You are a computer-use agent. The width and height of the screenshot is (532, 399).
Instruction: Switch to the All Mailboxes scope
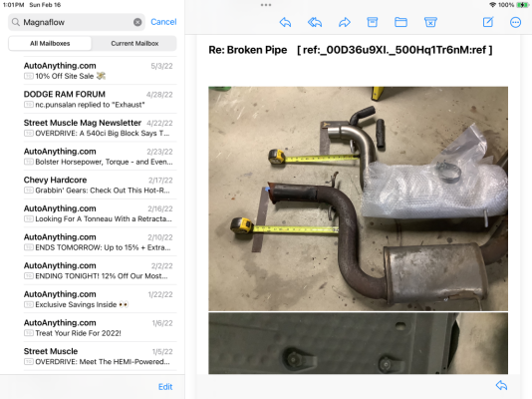50,44
